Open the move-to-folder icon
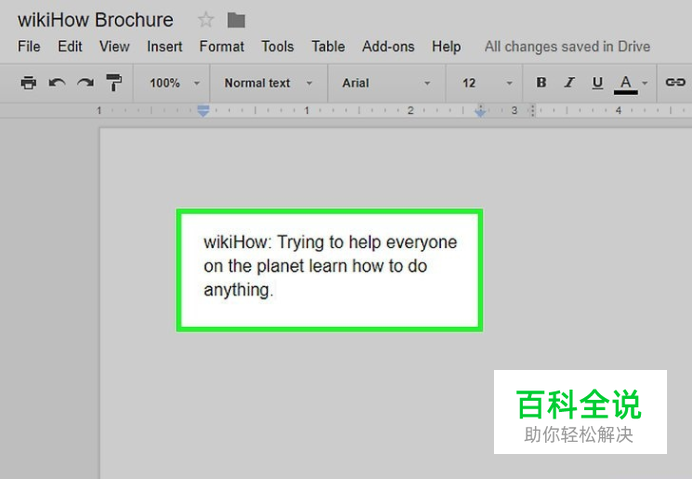 point(236,20)
